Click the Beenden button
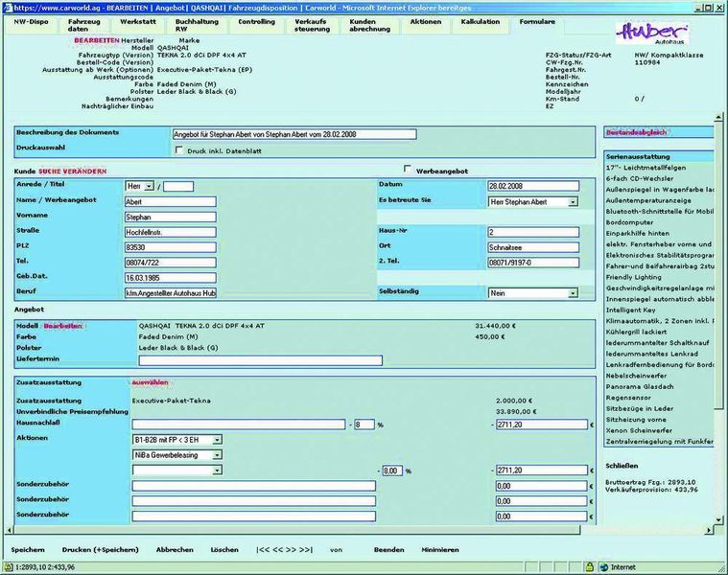 point(389,549)
